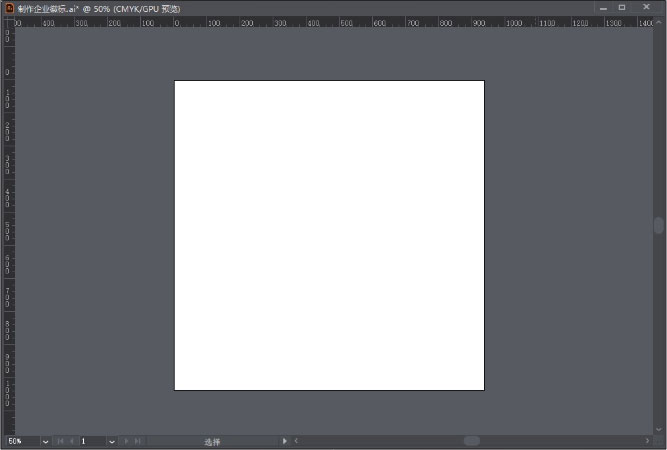Click the ruler origin corner box
667x450 pixels.
coord(8,21)
